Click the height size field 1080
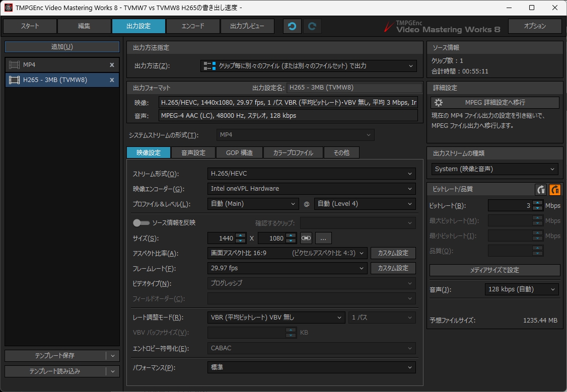This screenshot has width=567, height=392. (271, 238)
